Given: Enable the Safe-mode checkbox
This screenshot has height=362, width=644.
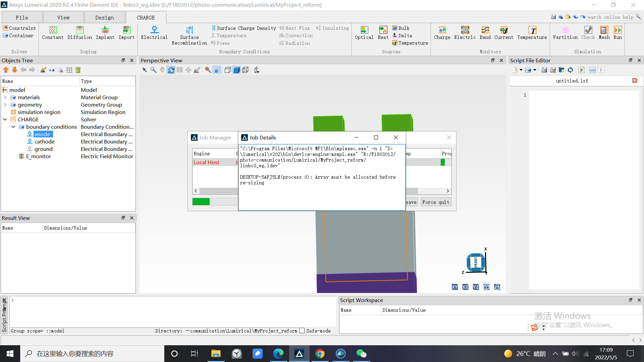Looking at the screenshot, I should 302,331.
